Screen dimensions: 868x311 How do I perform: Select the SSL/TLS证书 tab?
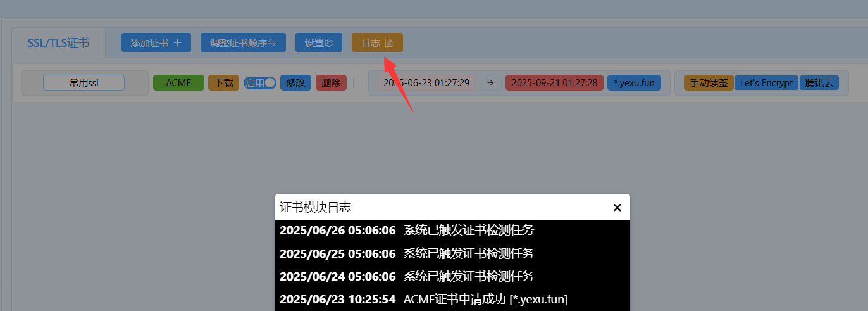58,43
